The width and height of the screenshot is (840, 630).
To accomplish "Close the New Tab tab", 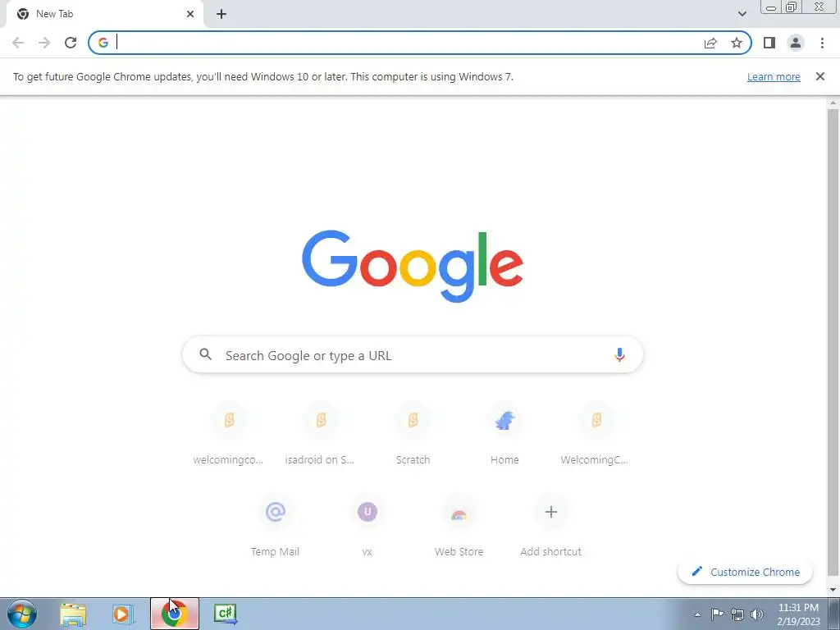I will coord(190,14).
